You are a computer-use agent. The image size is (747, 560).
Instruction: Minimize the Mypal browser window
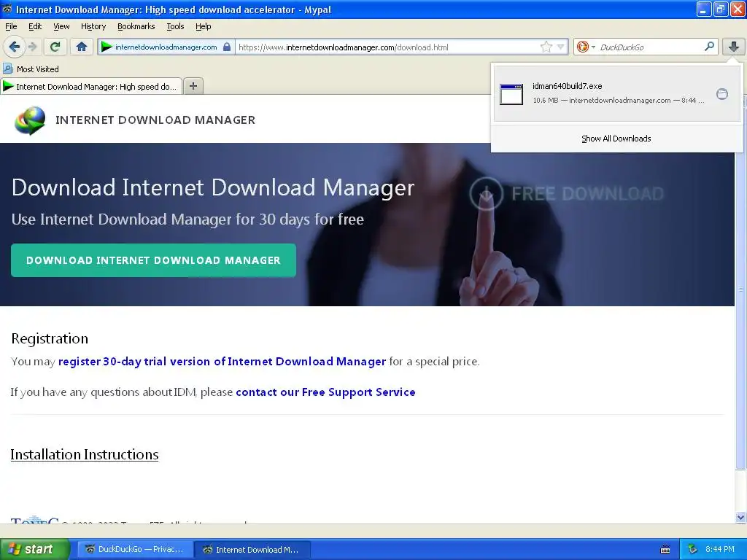point(704,9)
